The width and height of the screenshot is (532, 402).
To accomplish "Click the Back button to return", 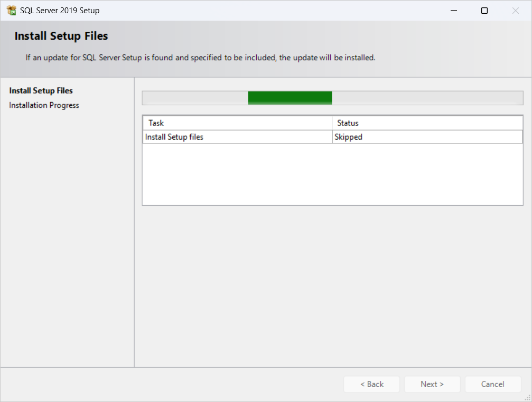I will (371, 384).
